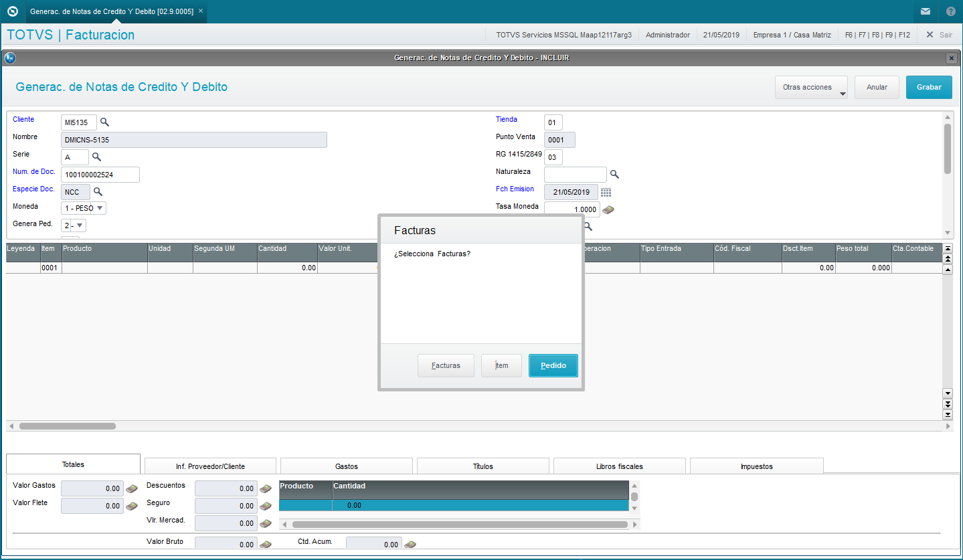The height and width of the screenshot is (560, 963).
Task: Open the Gastos tab
Action: click(x=347, y=466)
